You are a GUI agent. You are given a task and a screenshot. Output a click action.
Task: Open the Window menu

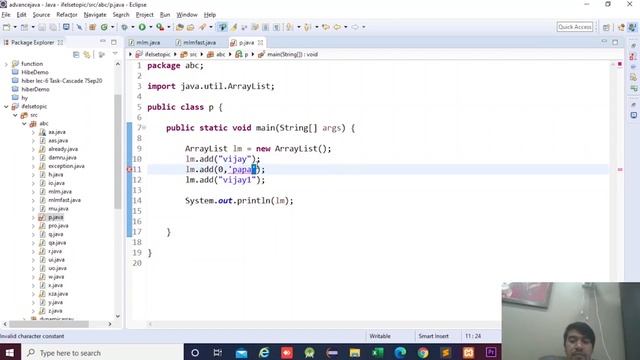[187, 15]
